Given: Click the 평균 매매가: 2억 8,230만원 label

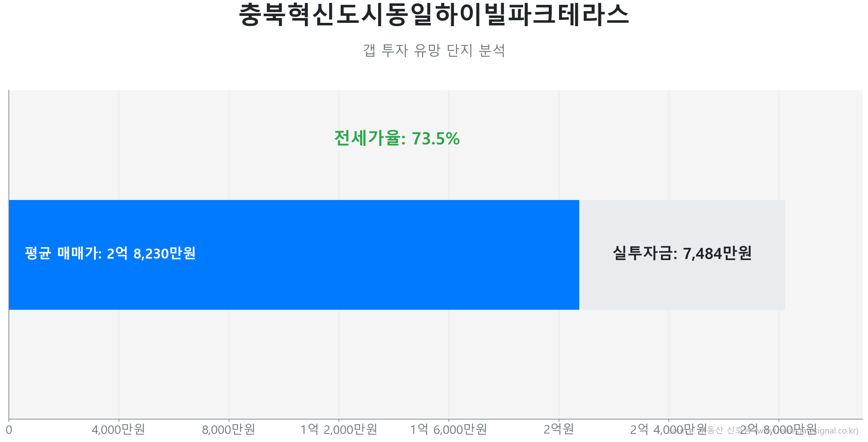Looking at the screenshot, I should click(x=110, y=253).
